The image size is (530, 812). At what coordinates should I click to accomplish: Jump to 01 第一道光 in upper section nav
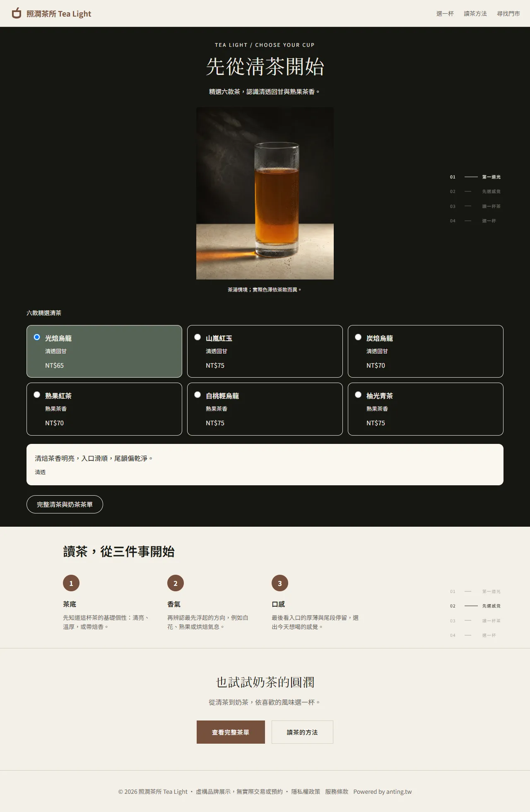tap(475, 177)
